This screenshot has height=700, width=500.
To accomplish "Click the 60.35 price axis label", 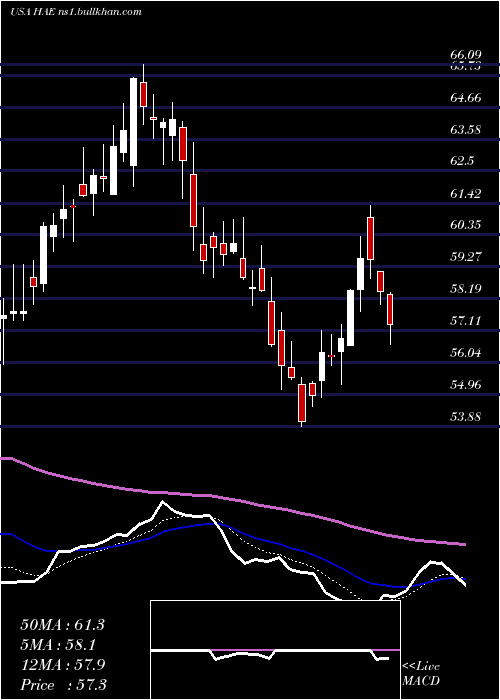I will click(465, 225).
